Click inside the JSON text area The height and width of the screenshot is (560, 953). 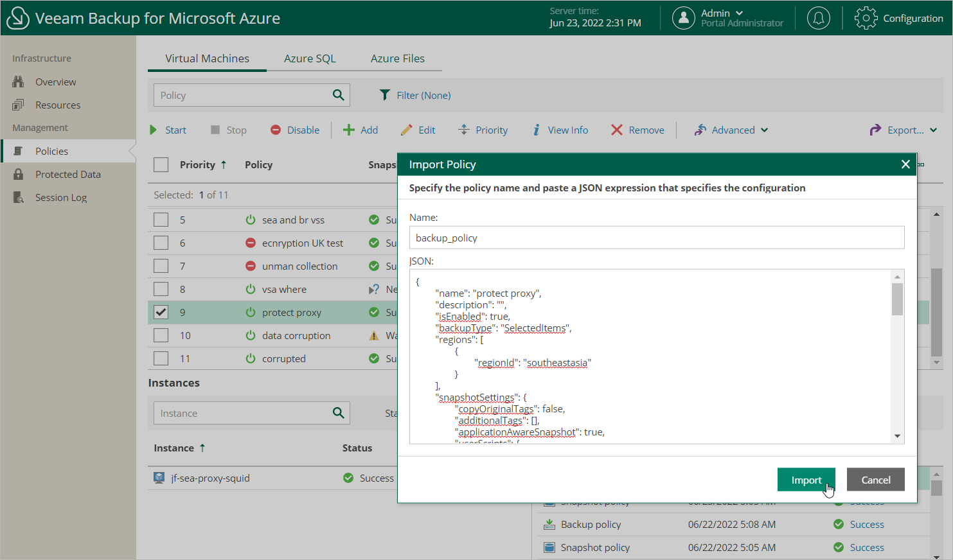point(650,356)
